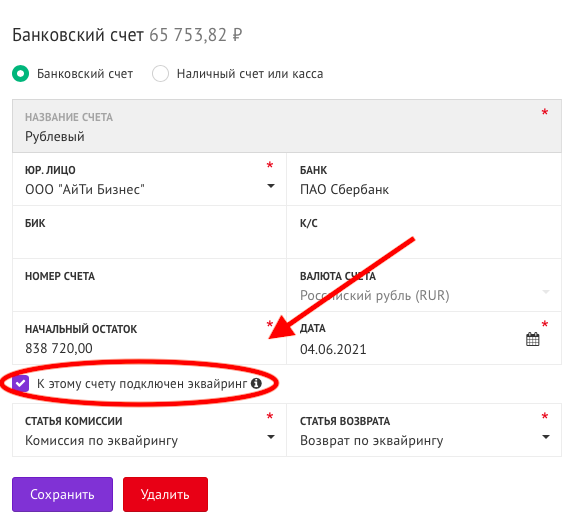Viewport: 580px width, 524px height.
Task: Delete the account with Удалить button
Action: (x=165, y=494)
